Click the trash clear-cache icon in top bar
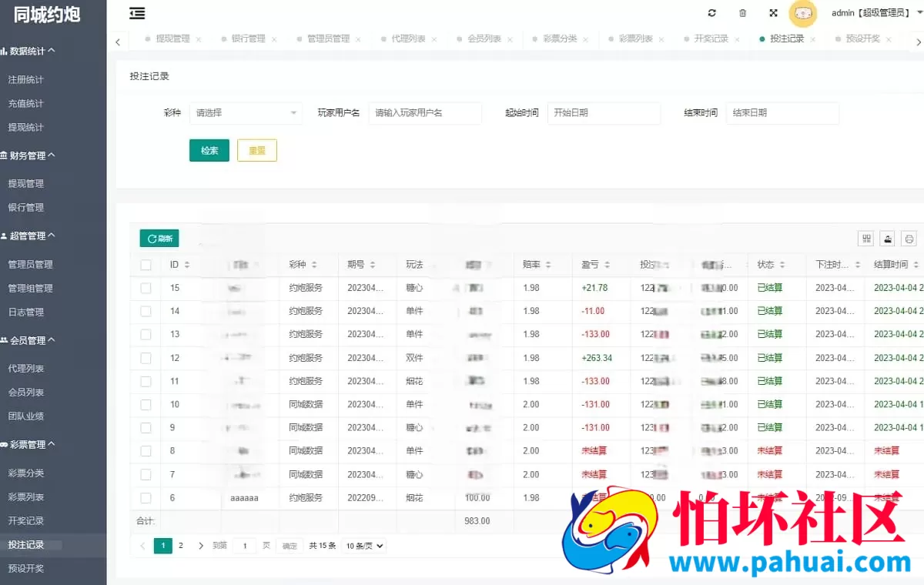Viewport: 924px width, 585px height. 742,12
